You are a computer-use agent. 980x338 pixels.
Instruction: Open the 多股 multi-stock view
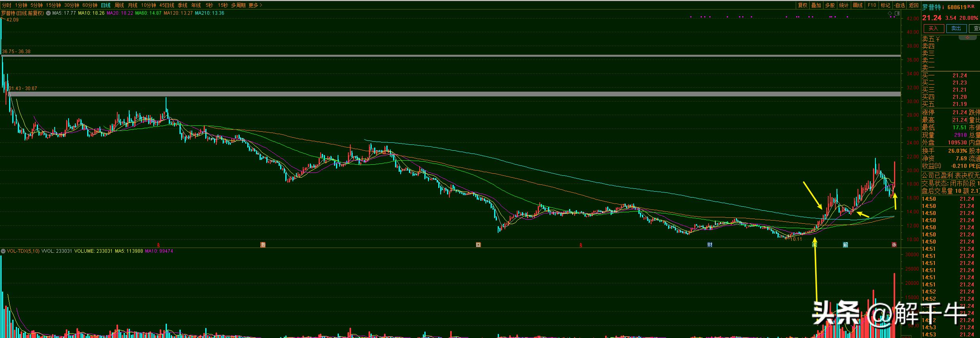coord(830,5)
